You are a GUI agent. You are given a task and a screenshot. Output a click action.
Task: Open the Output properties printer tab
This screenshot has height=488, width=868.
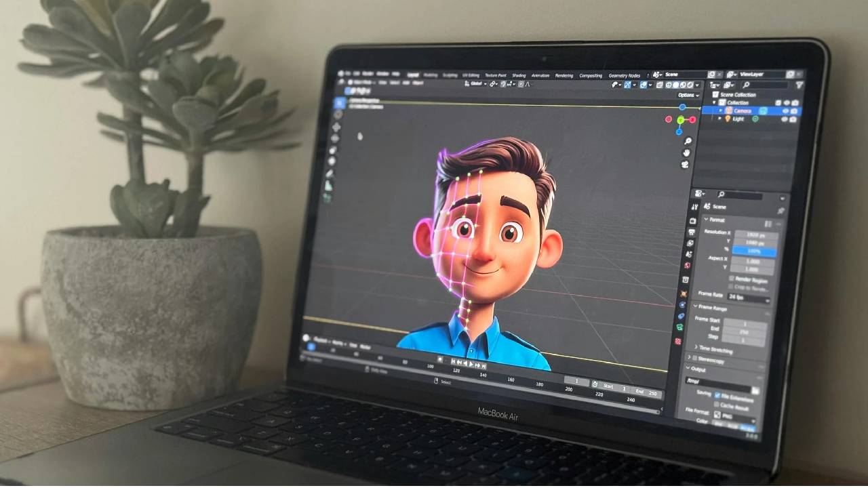(692, 232)
